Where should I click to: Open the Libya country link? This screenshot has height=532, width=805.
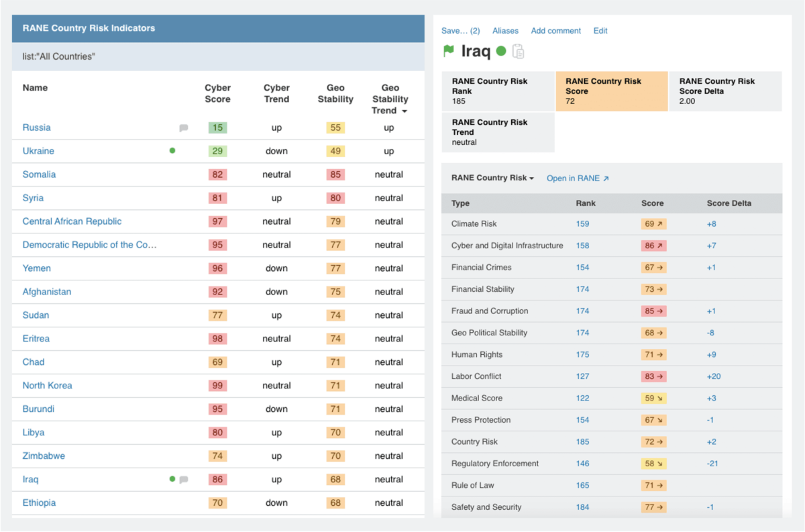[34, 433]
